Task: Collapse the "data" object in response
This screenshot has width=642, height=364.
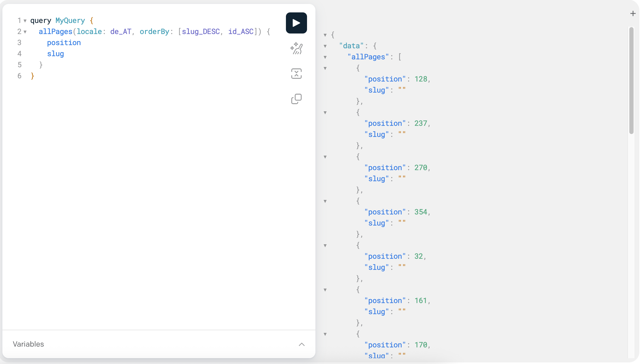Action: [325, 46]
